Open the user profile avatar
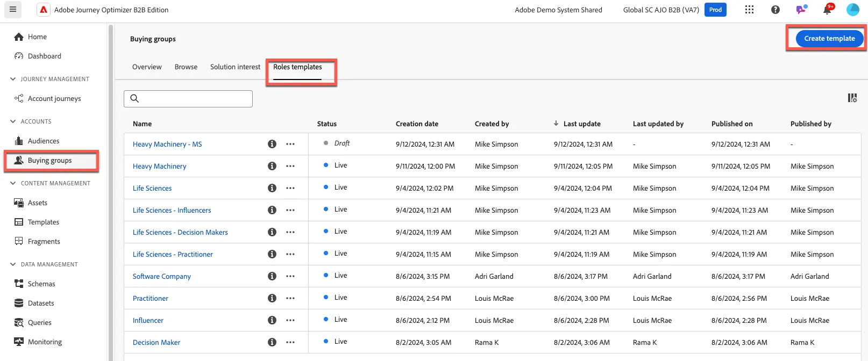This screenshot has width=868, height=361. 853,10
